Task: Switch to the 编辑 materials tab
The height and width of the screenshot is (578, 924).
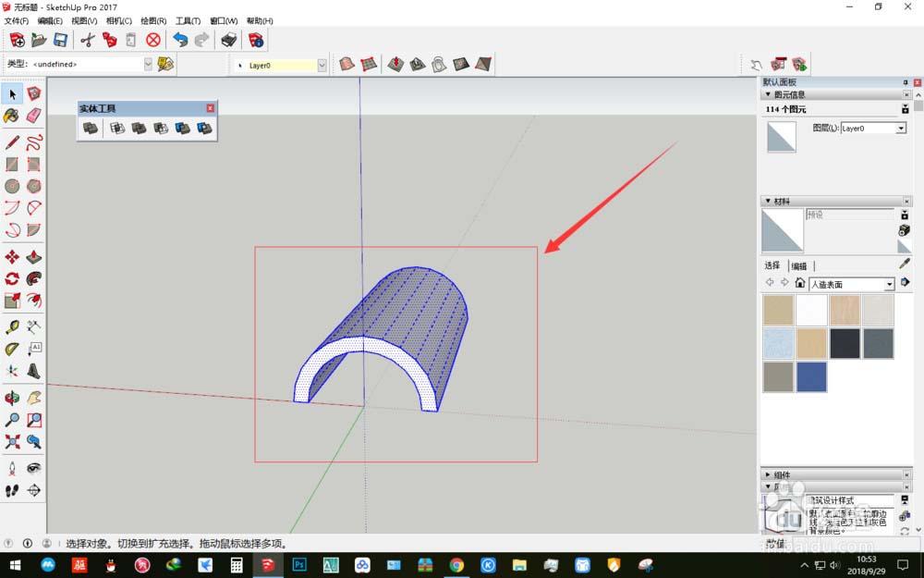Action: [x=798, y=266]
